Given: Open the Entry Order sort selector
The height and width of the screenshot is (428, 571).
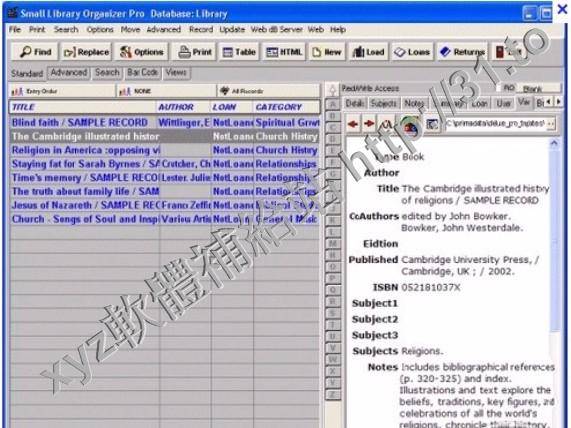Looking at the screenshot, I should [61, 91].
